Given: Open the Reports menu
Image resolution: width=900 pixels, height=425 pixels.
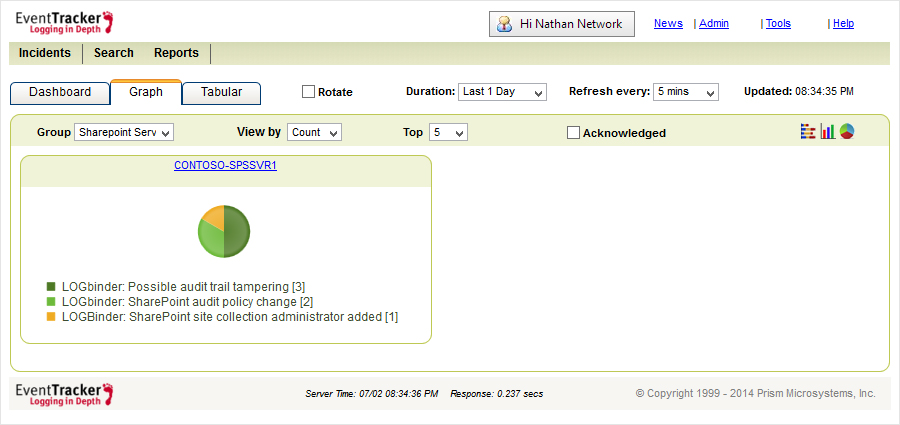Looking at the screenshot, I should pyautogui.click(x=176, y=53).
